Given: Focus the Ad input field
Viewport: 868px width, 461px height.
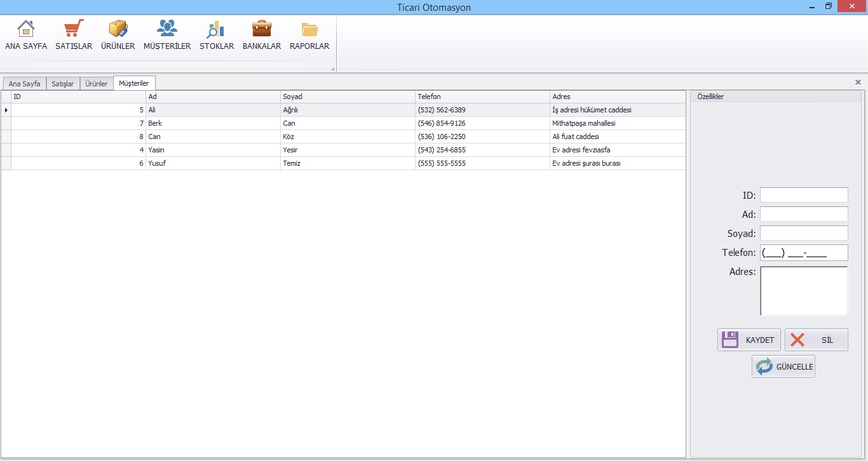Looking at the screenshot, I should (804, 214).
